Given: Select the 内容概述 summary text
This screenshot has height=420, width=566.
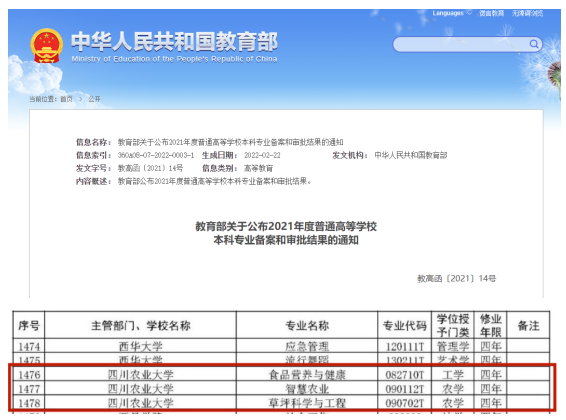Looking at the screenshot, I should coord(214,181).
